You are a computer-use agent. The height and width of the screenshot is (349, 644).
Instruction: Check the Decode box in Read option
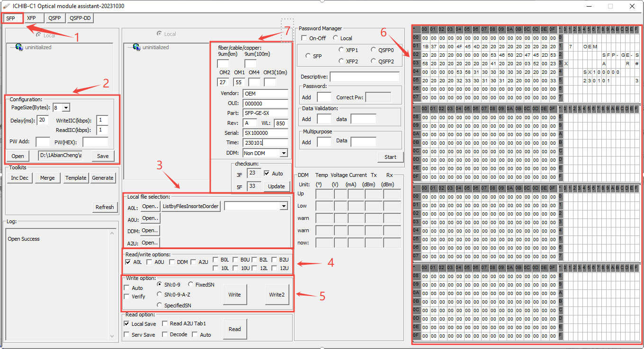click(164, 334)
